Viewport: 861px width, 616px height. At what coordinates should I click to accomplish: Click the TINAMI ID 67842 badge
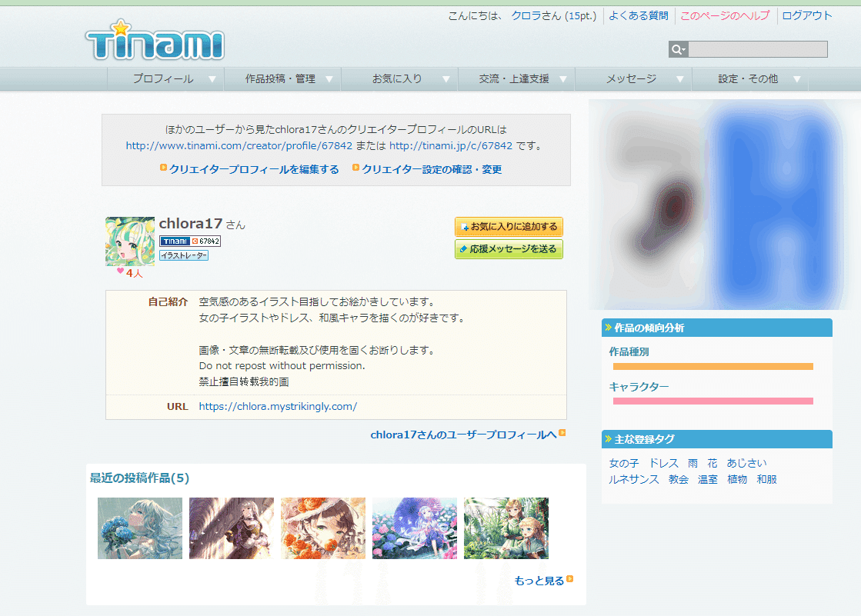point(189,241)
